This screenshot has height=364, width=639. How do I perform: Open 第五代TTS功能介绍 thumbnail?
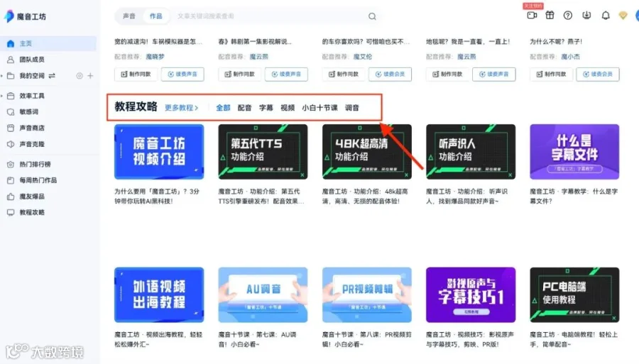(x=263, y=152)
